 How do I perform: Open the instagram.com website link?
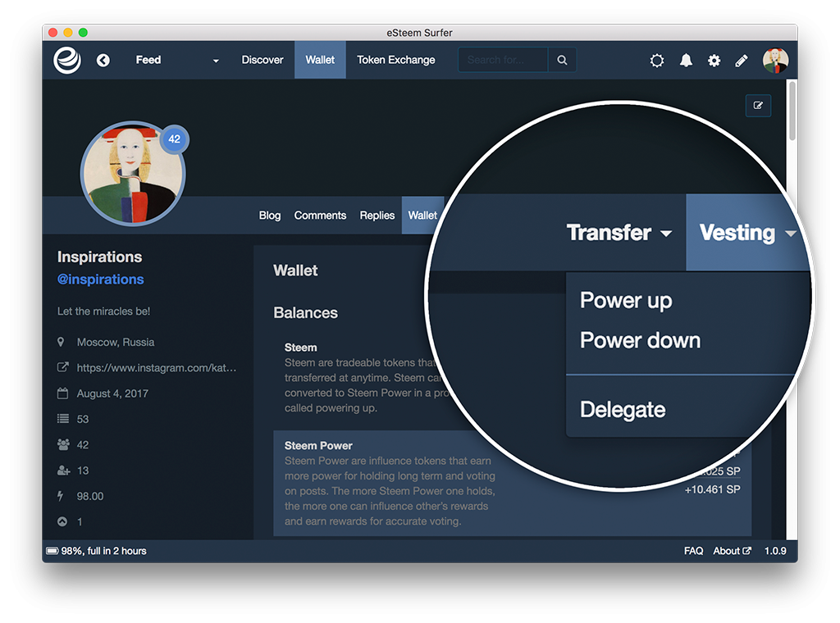click(157, 368)
